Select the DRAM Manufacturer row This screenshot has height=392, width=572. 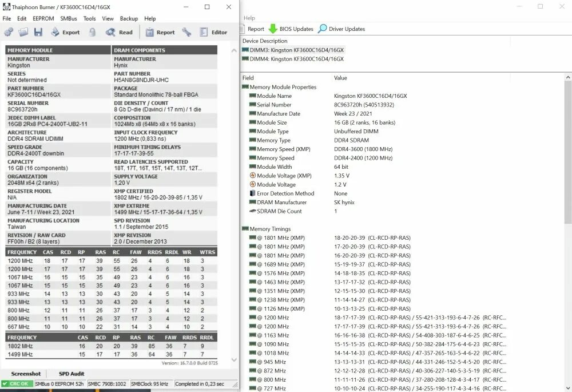click(x=302, y=202)
